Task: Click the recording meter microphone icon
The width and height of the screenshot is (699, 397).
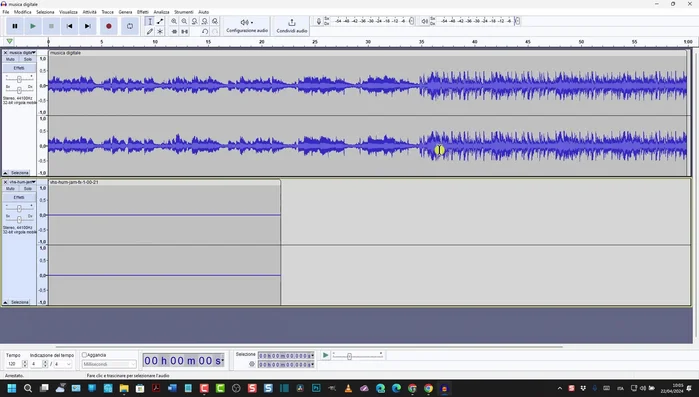Action: tap(319, 21)
